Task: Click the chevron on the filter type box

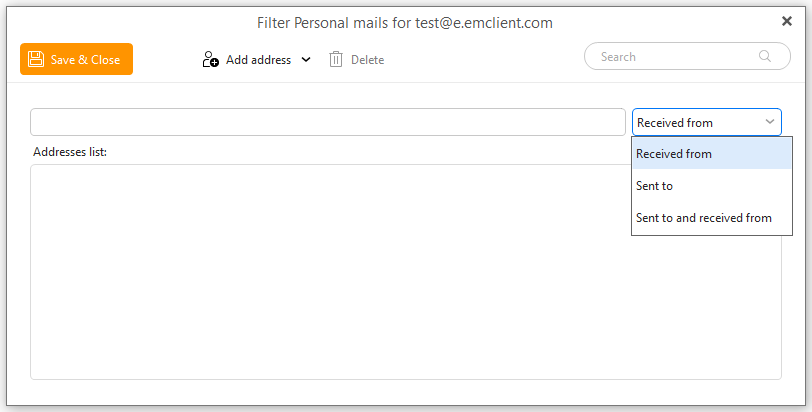Action: pos(770,122)
